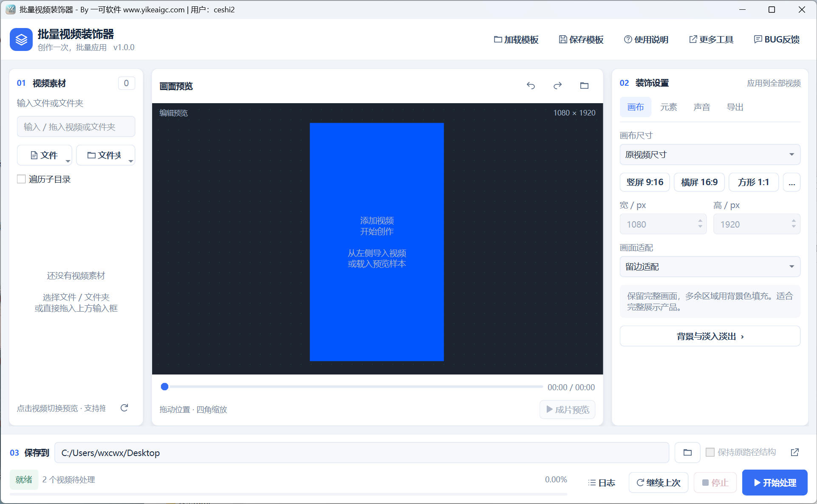Refresh the video material list
This screenshot has width=817, height=504.
coord(124,408)
